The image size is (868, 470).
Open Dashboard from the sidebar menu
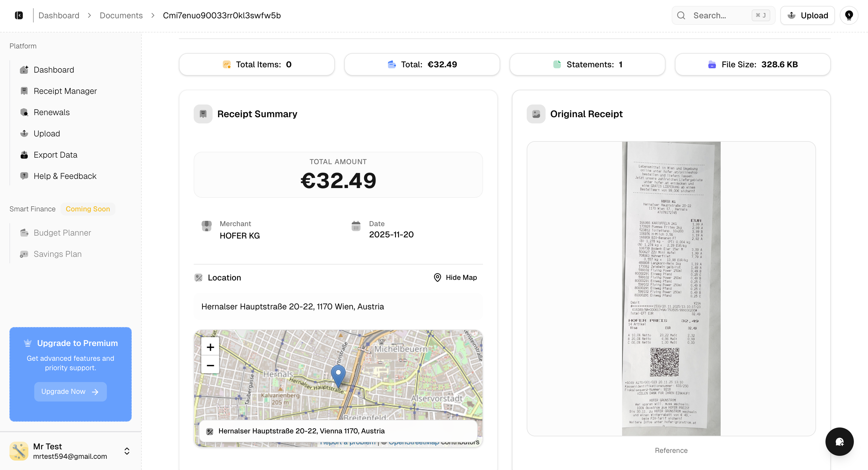point(53,70)
